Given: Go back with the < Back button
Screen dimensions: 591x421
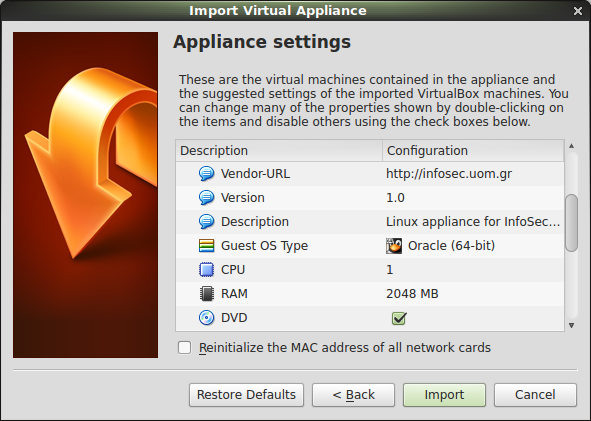Looking at the screenshot, I should coord(354,395).
